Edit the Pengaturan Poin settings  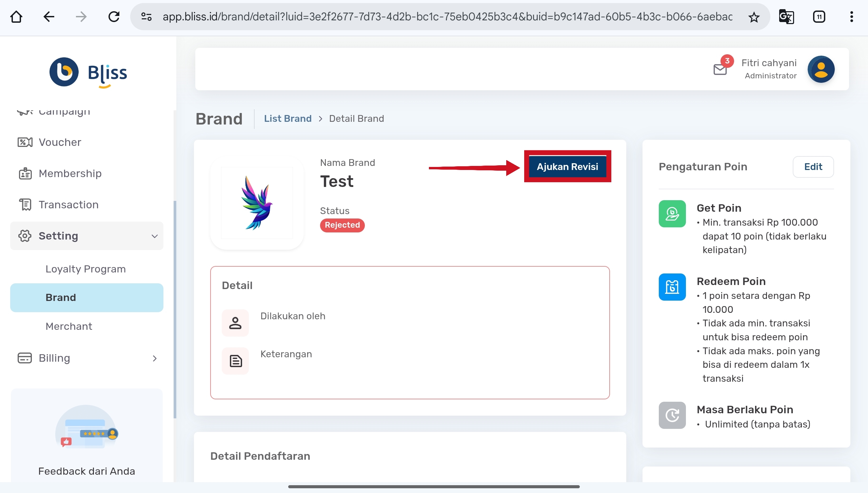pyautogui.click(x=813, y=167)
